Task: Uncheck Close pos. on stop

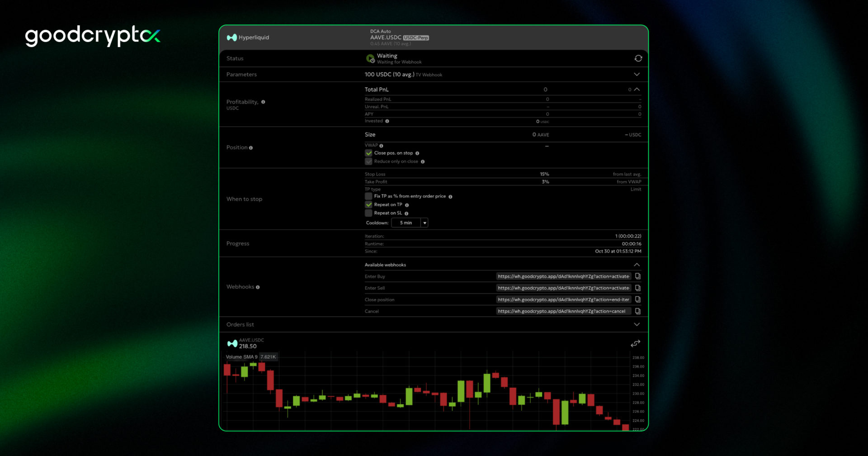Action: pyautogui.click(x=368, y=153)
